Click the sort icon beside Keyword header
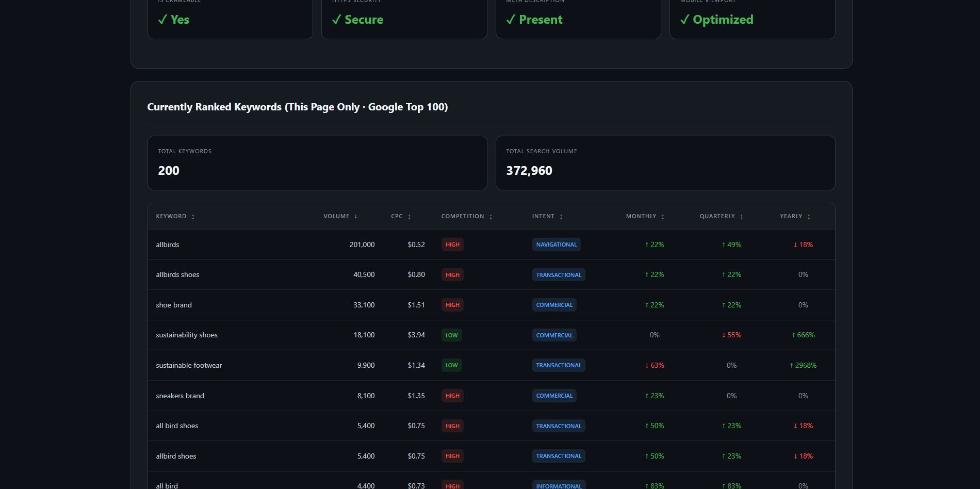The image size is (980, 489). (x=193, y=217)
